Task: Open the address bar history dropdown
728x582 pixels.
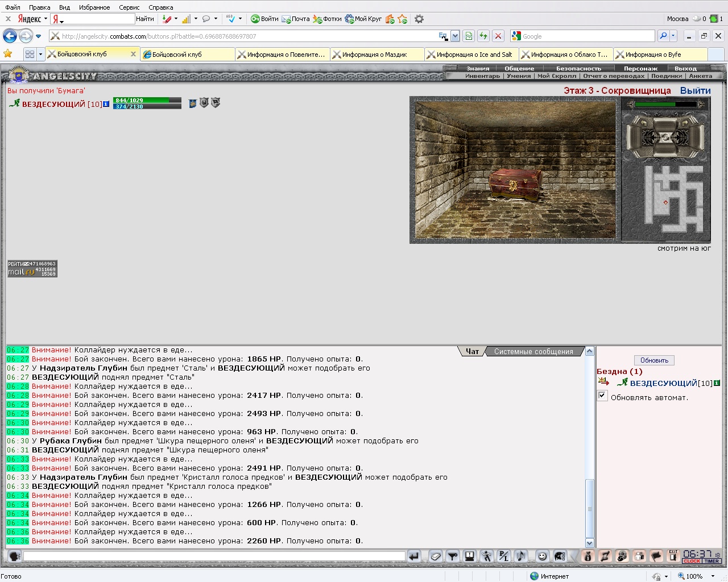Action: click(455, 36)
